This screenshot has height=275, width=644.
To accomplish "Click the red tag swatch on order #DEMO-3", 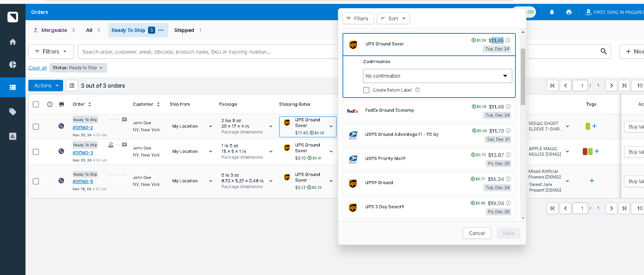I will (585, 152).
